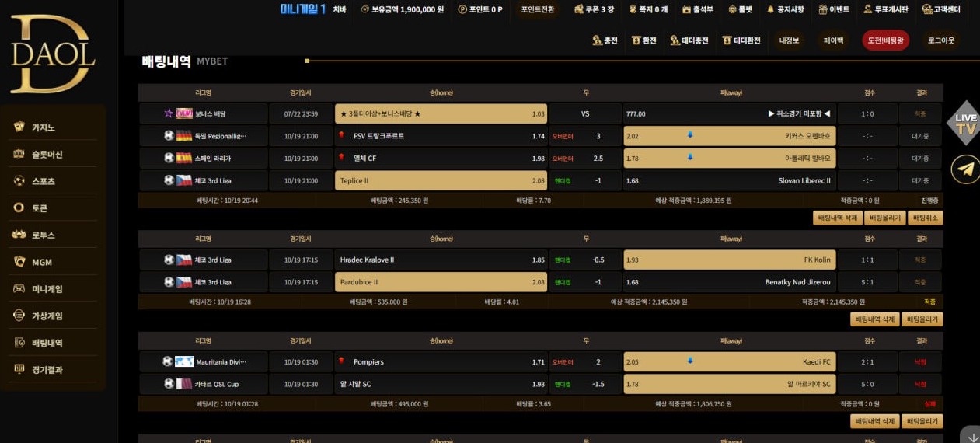Click 배팅취소 on the first bet
The width and height of the screenshot is (980, 443).
tap(926, 218)
